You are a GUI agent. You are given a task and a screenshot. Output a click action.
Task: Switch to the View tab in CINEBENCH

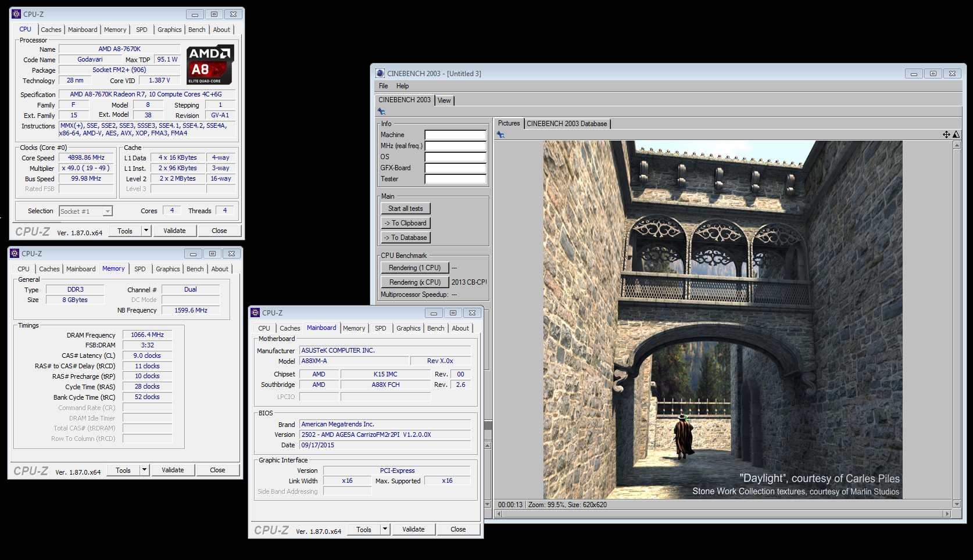pyautogui.click(x=444, y=100)
